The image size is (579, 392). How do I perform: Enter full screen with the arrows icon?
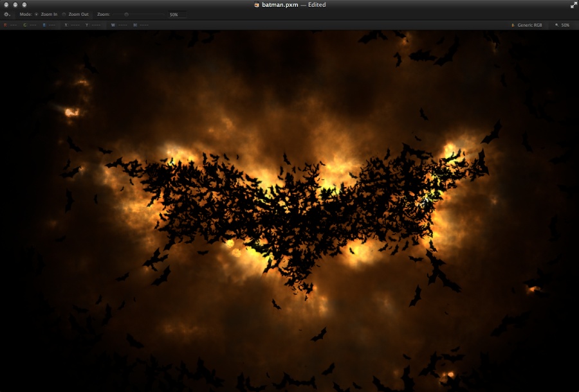573,4
